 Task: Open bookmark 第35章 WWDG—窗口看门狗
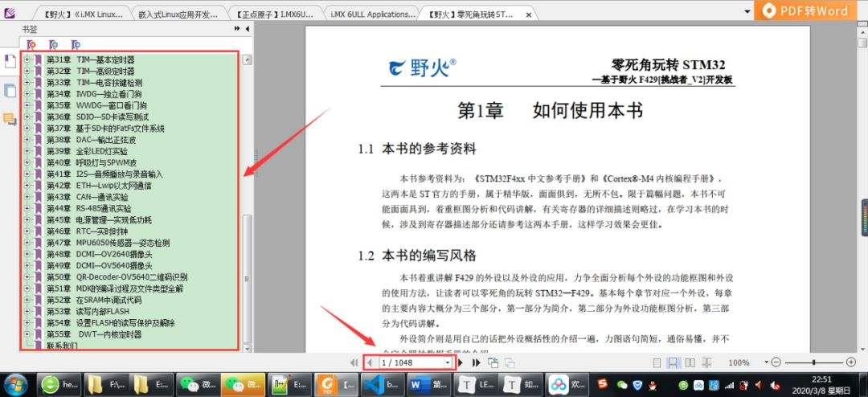pos(96,105)
